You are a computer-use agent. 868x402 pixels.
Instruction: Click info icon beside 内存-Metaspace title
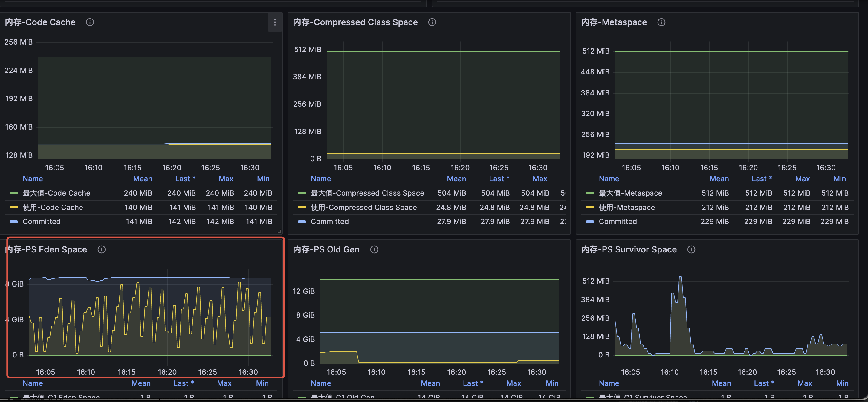[x=661, y=22]
